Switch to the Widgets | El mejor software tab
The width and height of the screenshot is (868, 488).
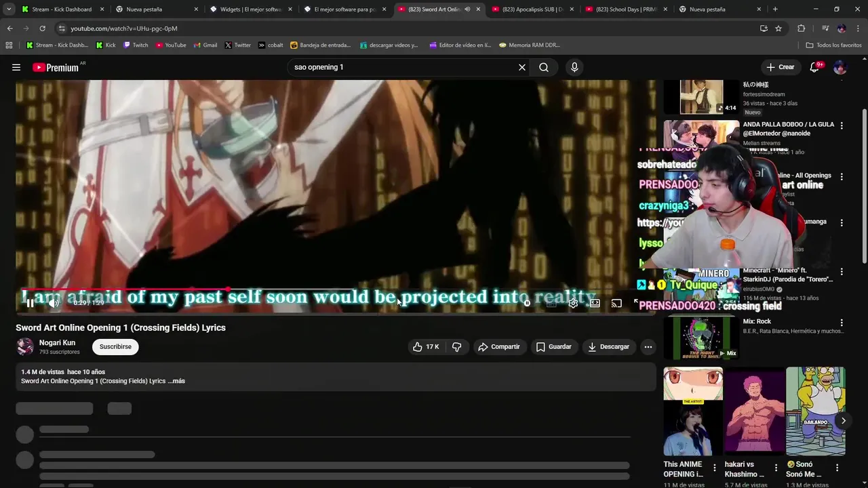click(x=252, y=9)
